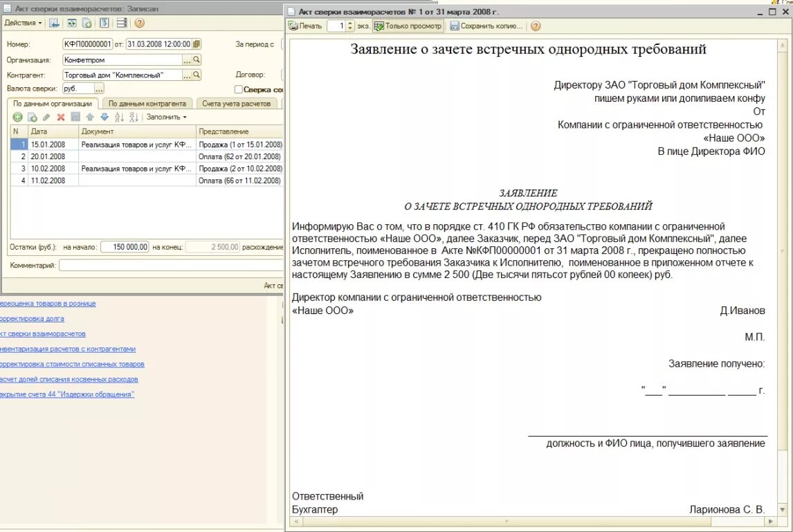
Task: Open help in the print preview toolbar
Action: (536, 26)
